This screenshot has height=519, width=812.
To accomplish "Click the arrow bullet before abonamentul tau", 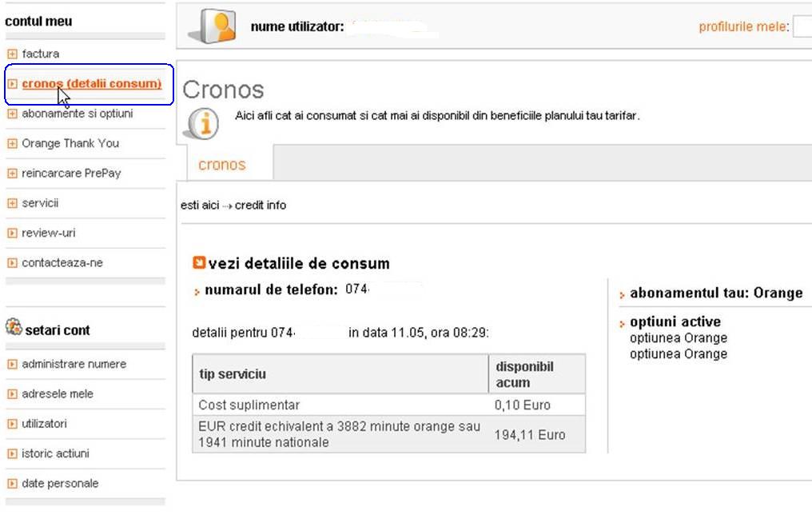I will coord(622,295).
